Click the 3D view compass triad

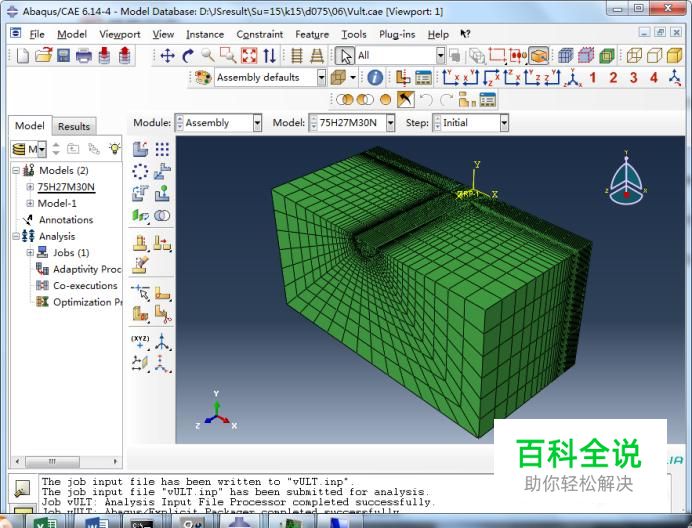click(626, 178)
